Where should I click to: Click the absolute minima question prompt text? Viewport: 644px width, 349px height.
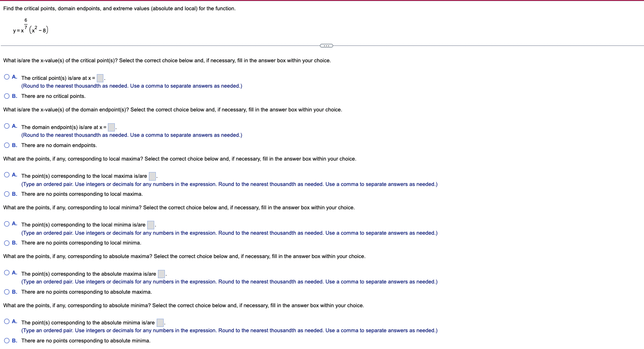[x=183, y=306]
